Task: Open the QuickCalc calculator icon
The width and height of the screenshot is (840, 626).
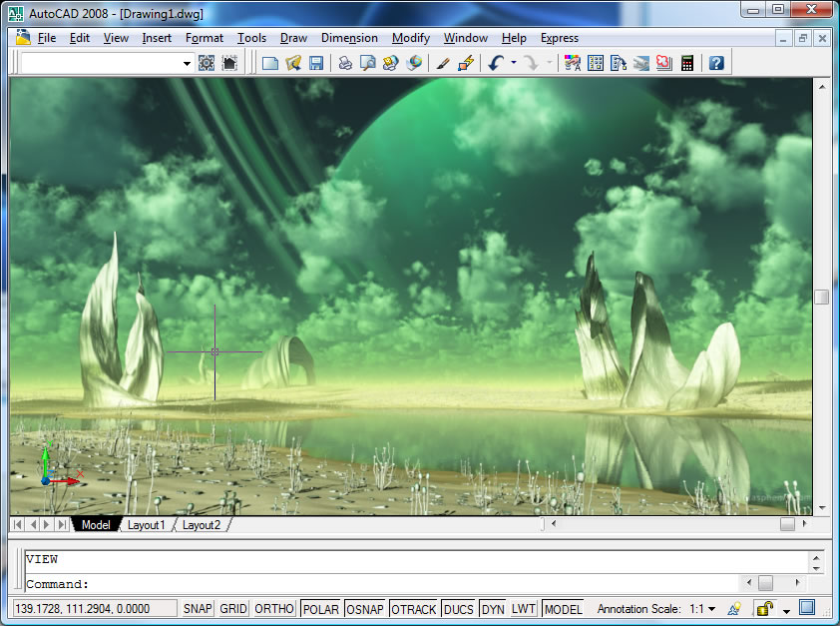Action: 687,63
